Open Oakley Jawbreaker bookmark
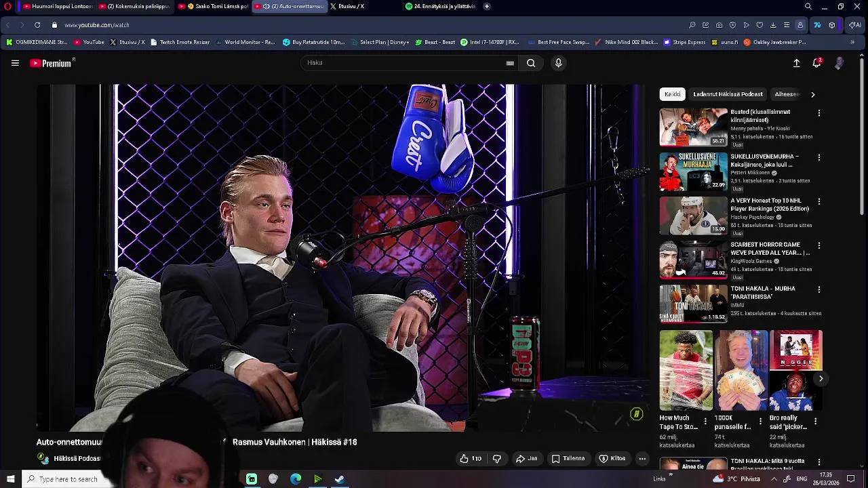This screenshot has height=488, width=868. (x=775, y=42)
